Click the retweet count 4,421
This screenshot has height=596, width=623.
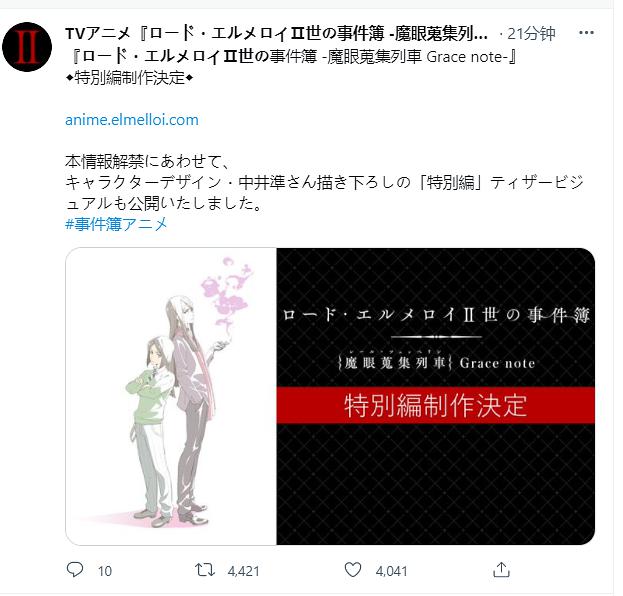[243, 571]
